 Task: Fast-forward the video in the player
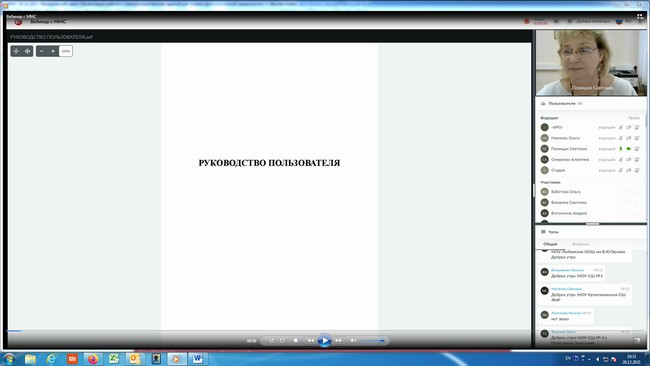[x=339, y=340]
